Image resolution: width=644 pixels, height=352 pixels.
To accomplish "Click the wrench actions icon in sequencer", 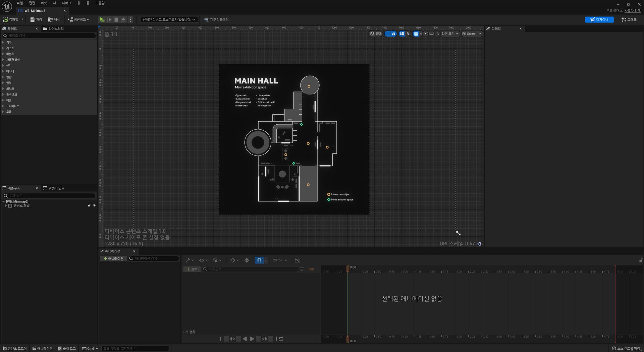I will pos(189,260).
